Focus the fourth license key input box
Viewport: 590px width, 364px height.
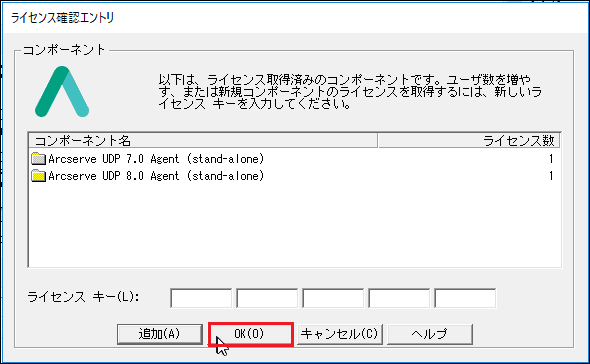click(x=399, y=298)
